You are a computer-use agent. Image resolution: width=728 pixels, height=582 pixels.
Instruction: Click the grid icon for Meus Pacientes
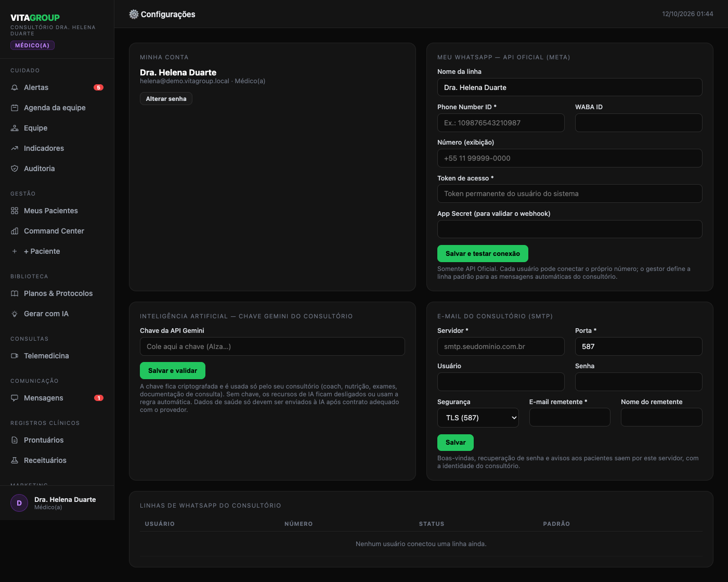(x=15, y=211)
